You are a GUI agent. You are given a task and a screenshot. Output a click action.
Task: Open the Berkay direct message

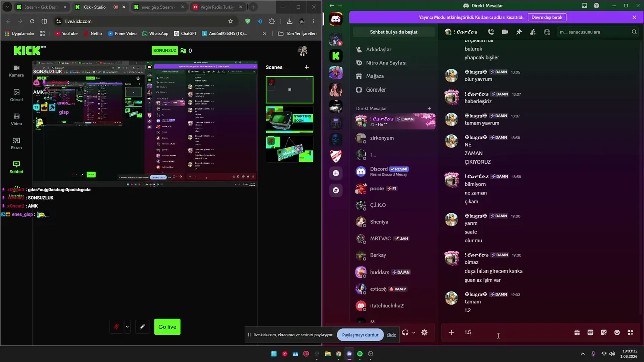point(394,255)
